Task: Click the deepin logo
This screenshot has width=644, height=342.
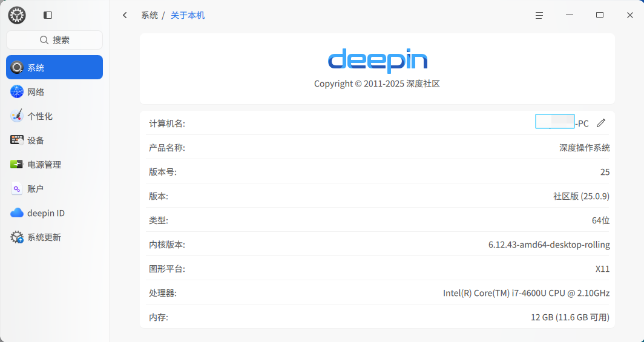Action: click(378, 61)
